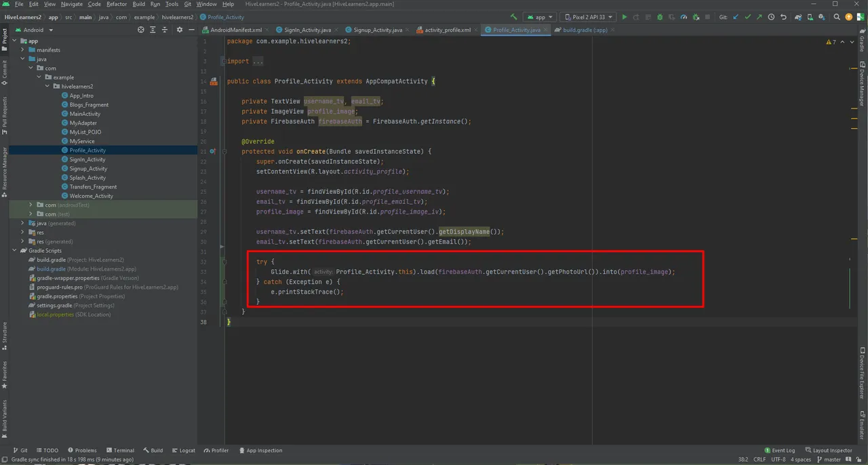Run the app with the green play button
The height and width of the screenshot is (465, 868).
point(625,17)
